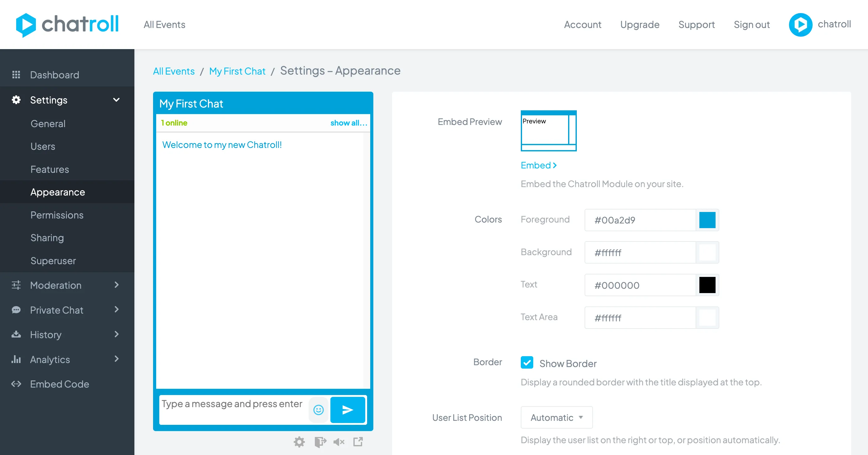Open the Text Area color swatch
The width and height of the screenshot is (868, 455).
707,318
